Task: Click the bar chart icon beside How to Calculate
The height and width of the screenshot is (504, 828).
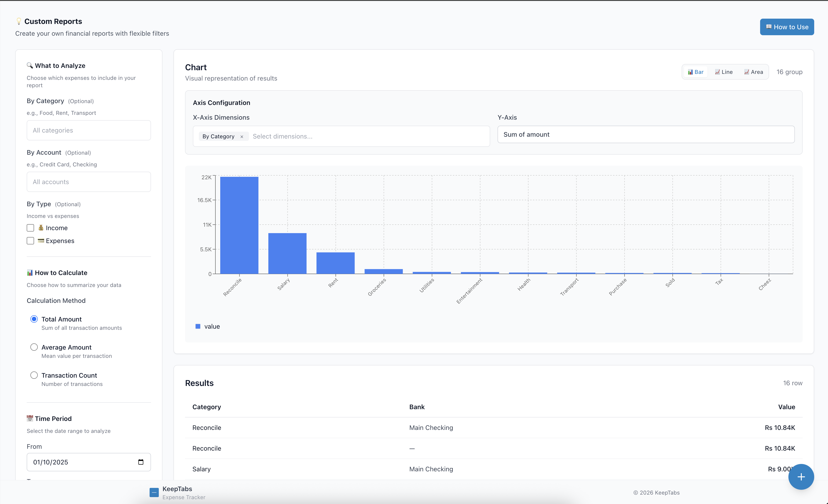Action: 29,272
